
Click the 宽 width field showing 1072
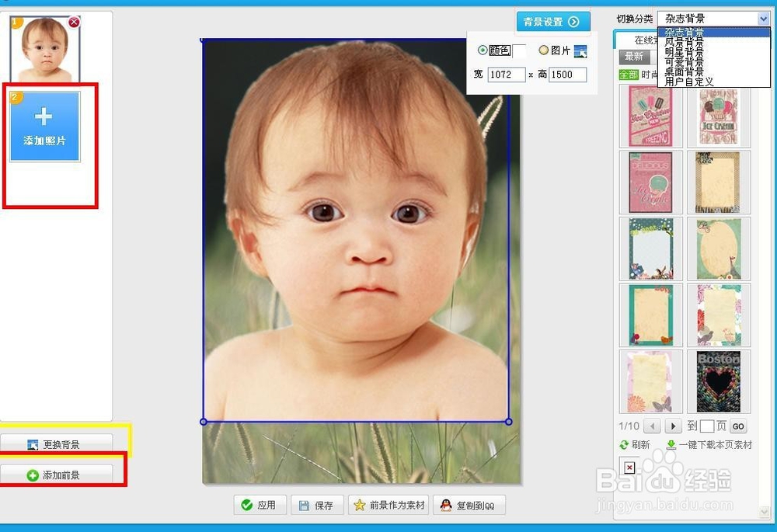point(506,75)
